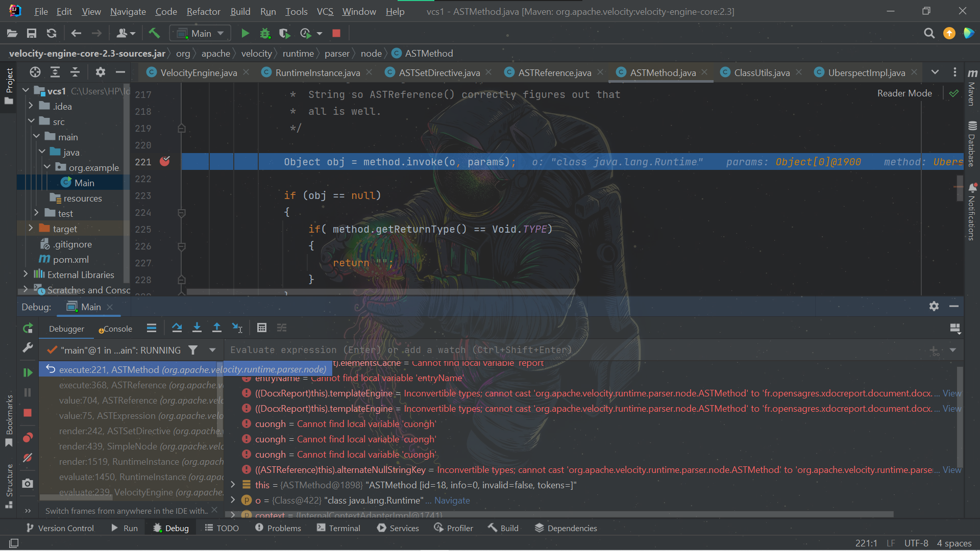Open Search Everywhere magnifier icon
The image size is (980, 551).
click(929, 34)
